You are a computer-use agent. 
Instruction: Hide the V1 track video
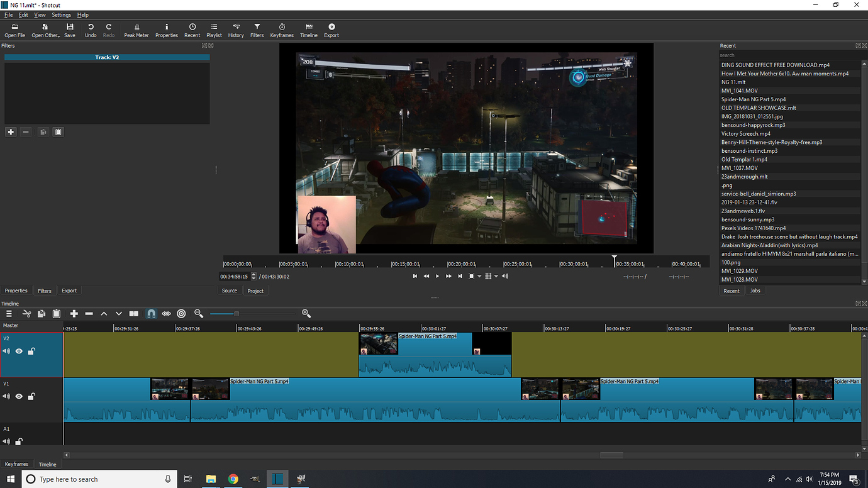19,396
